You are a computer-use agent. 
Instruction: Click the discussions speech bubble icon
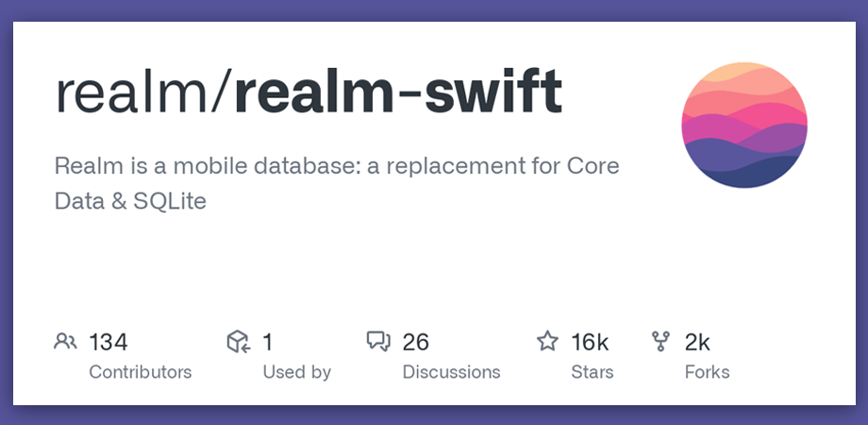378,341
